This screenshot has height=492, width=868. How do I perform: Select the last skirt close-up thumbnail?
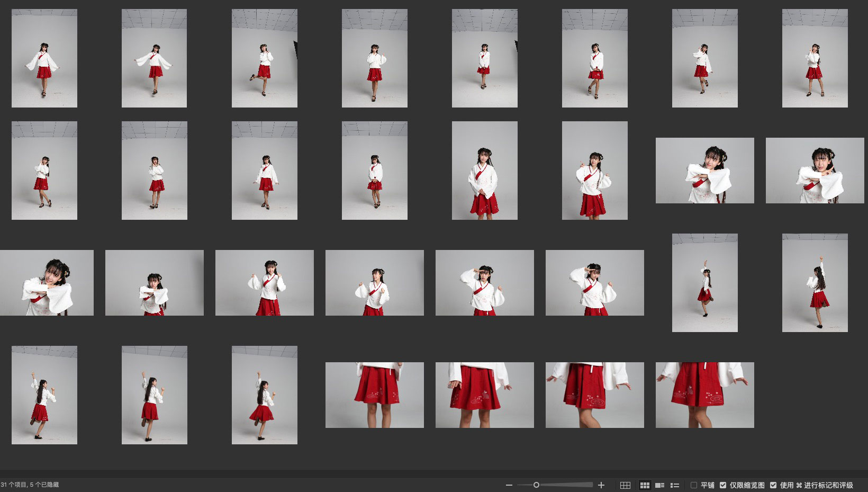click(x=704, y=395)
